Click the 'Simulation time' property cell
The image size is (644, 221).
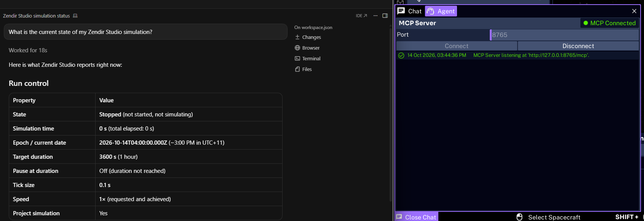[52, 128]
